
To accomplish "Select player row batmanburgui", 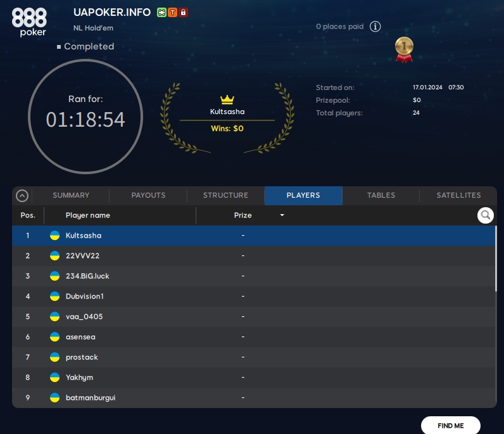I will click(x=254, y=398).
